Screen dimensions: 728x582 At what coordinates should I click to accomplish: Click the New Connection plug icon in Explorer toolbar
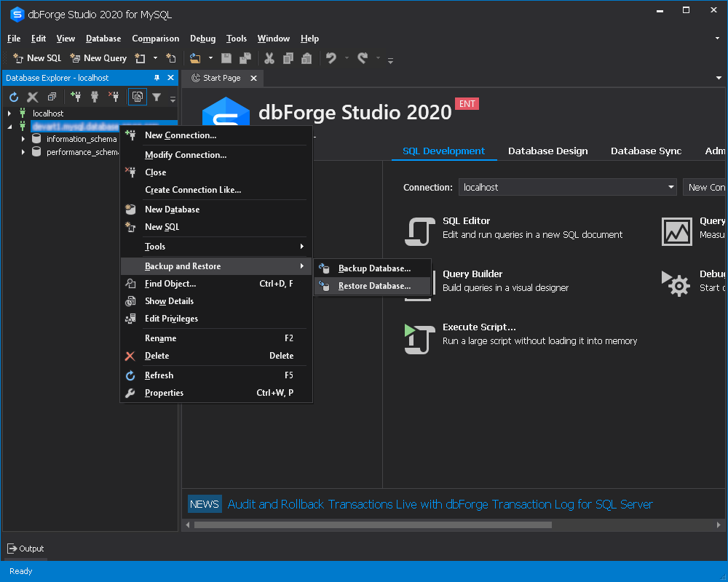point(76,97)
